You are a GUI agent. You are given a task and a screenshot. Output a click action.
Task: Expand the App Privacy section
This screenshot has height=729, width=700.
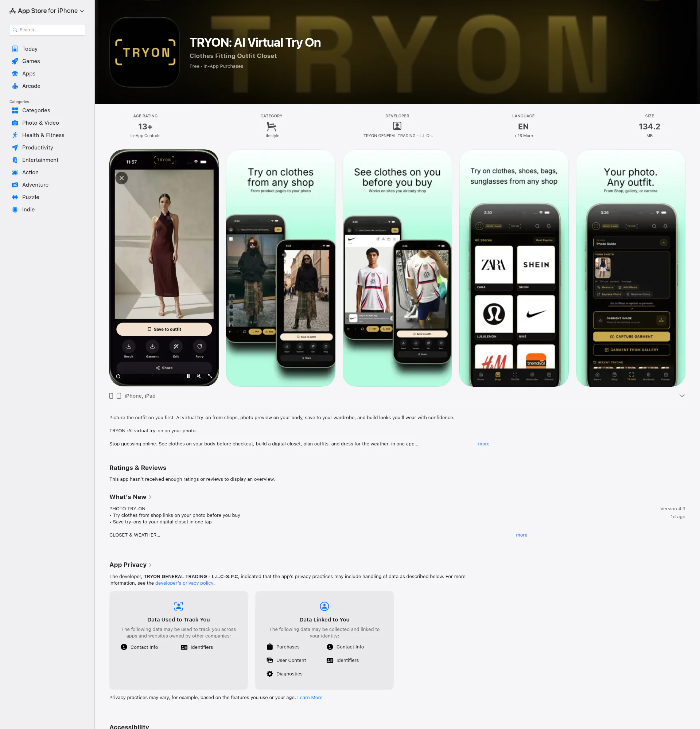coord(131,565)
